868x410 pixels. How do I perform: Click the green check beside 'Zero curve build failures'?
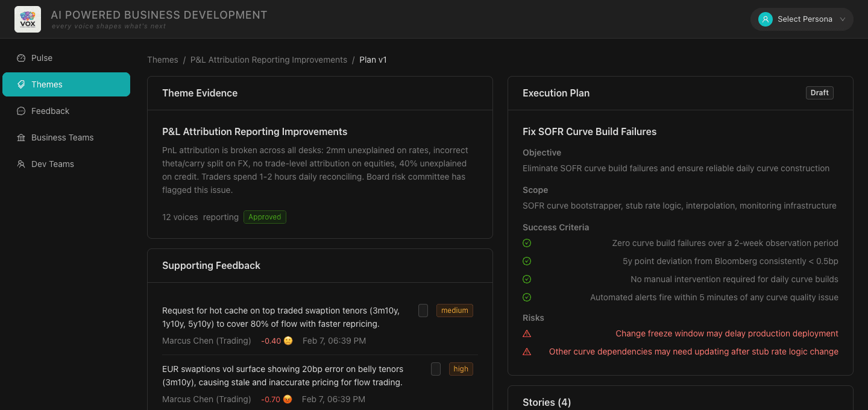pyautogui.click(x=527, y=243)
